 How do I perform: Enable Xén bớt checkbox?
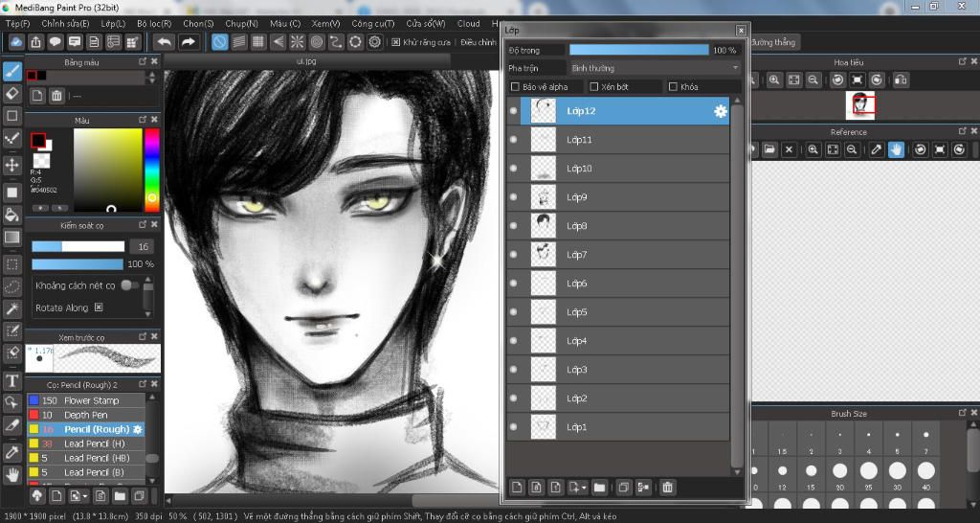(x=594, y=87)
